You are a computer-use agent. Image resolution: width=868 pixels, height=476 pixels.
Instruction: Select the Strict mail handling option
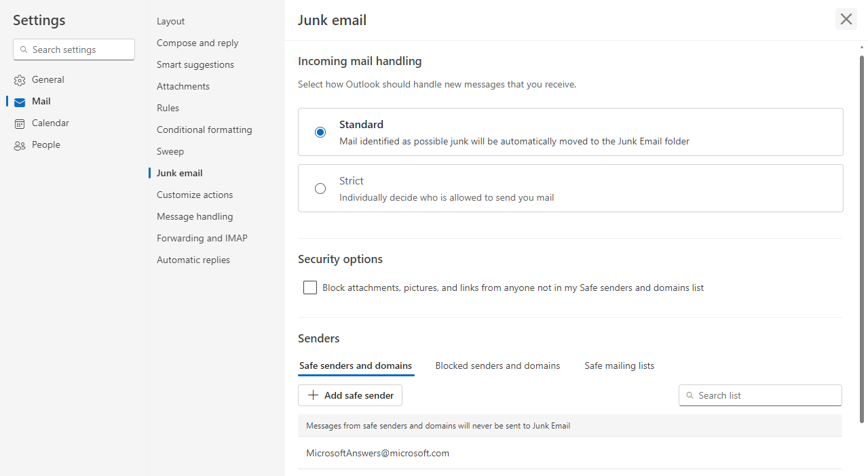pyautogui.click(x=320, y=189)
